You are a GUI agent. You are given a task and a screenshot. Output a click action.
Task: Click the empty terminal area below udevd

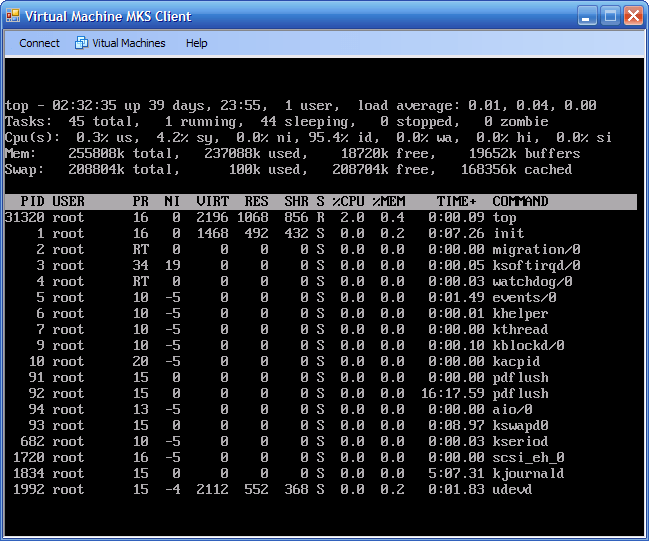[x=320, y=515]
